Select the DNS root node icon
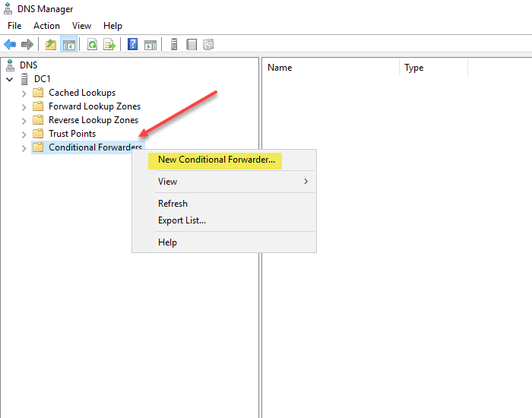The width and height of the screenshot is (532, 418). coord(10,65)
